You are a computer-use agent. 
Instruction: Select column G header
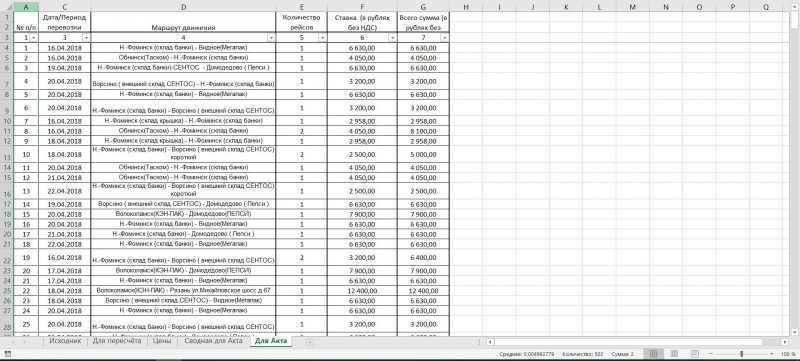(423, 7)
